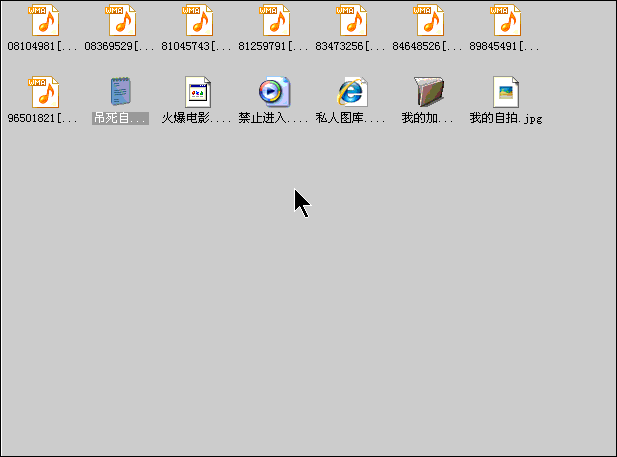Click the label 私人图库....
This screenshot has width=617, height=457.
[351, 118]
